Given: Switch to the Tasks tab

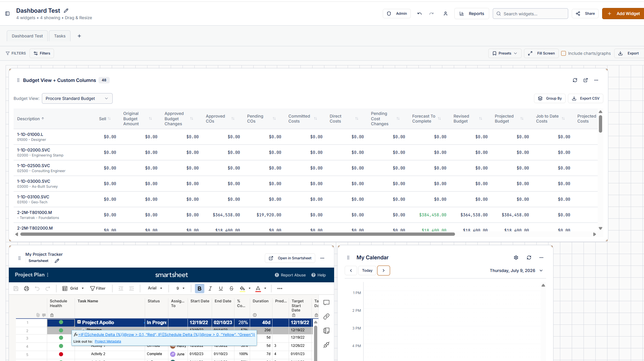Looking at the screenshot, I should [x=60, y=36].
